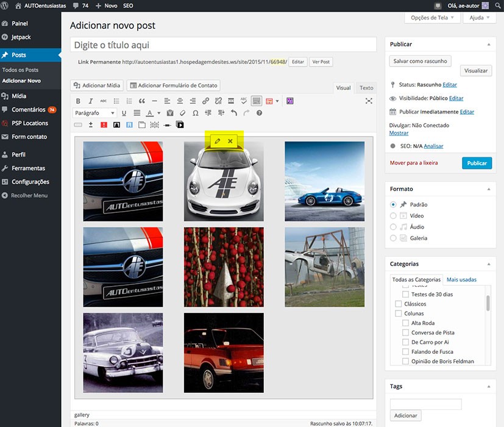504x427 pixels.
Task: Insert a blockquote
Action: [x=142, y=101]
